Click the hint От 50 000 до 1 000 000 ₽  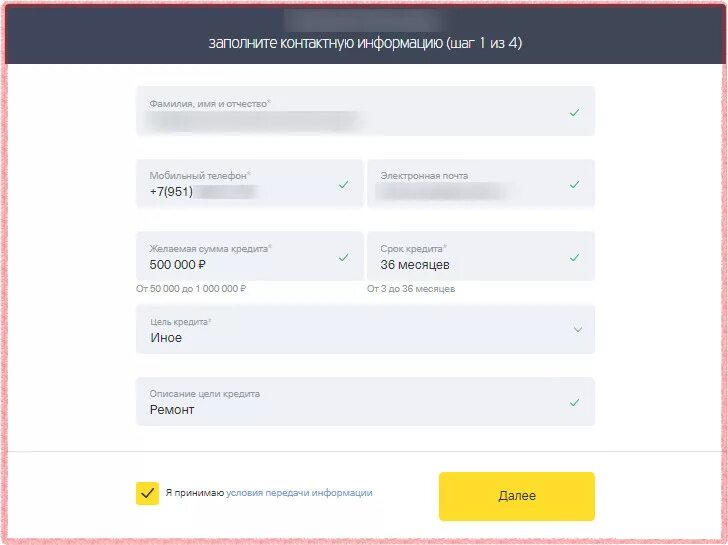[191, 289]
